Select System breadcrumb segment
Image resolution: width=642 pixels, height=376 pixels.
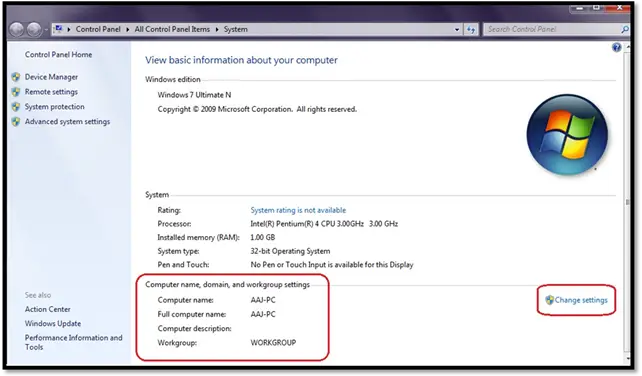pos(235,29)
